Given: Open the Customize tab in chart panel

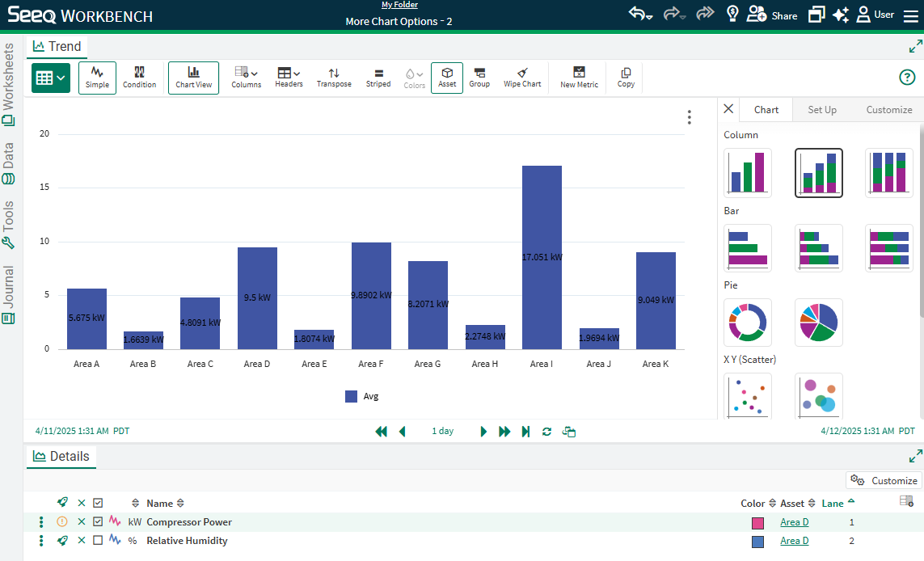Looking at the screenshot, I should (x=888, y=110).
